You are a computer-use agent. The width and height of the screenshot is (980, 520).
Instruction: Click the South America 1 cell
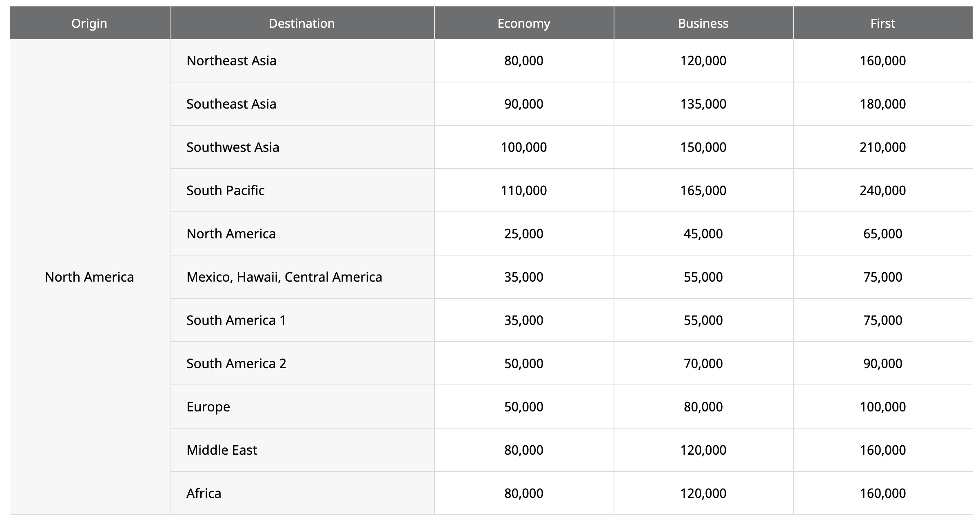tap(236, 320)
